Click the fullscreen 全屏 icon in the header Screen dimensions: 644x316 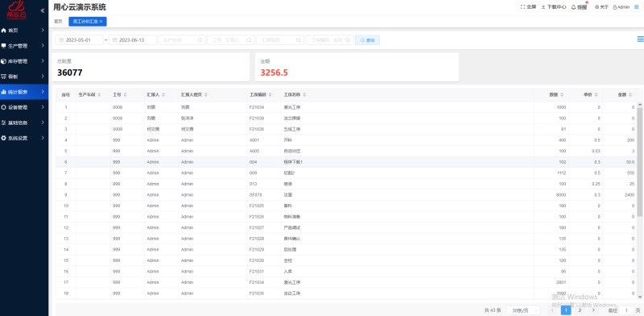522,7
